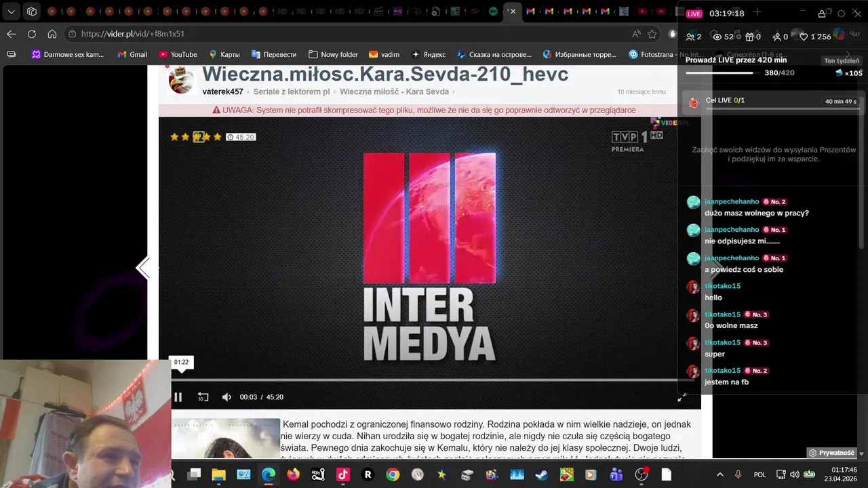Image resolution: width=868 pixels, height=488 pixels.
Task: Enter fullscreen video mode
Action: tap(682, 397)
